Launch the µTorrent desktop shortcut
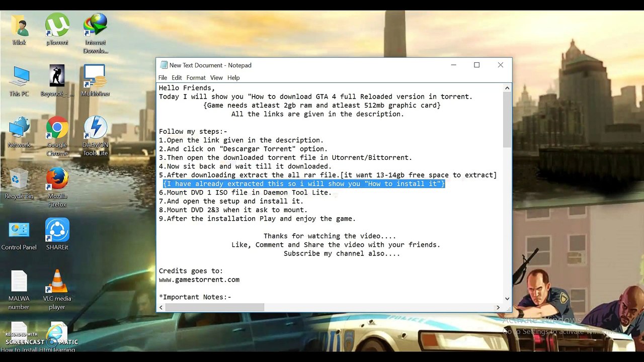The width and height of the screenshot is (644, 362). tap(57, 29)
